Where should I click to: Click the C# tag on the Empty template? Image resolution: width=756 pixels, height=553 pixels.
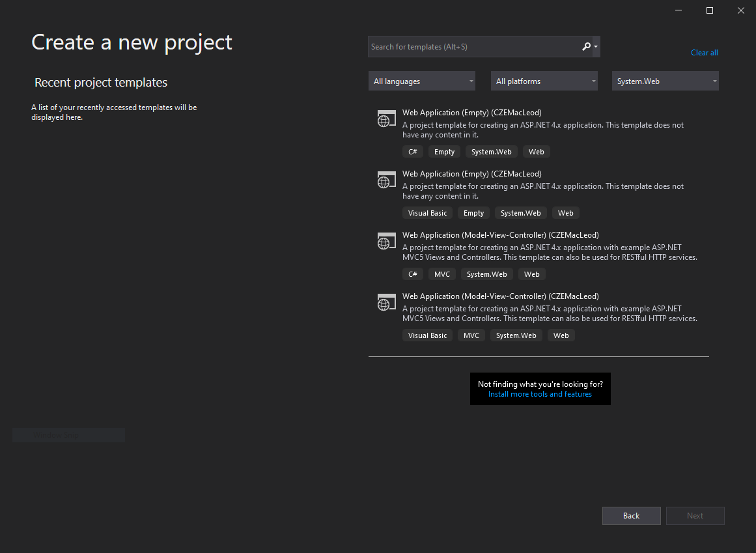[x=413, y=152]
